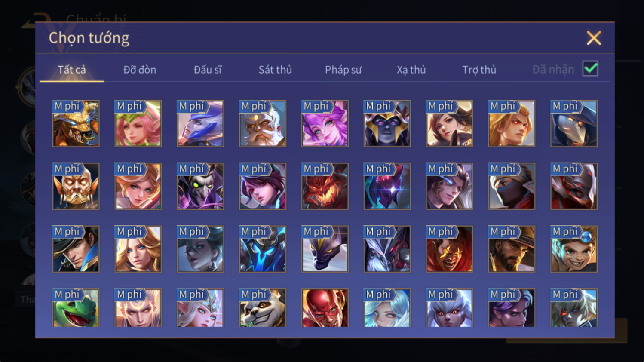Select the Đấu sĩ tab

pyautogui.click(x=208, y=70)
